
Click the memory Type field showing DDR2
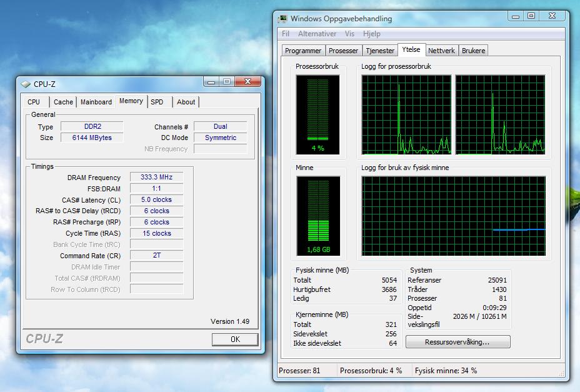point(92,126)
